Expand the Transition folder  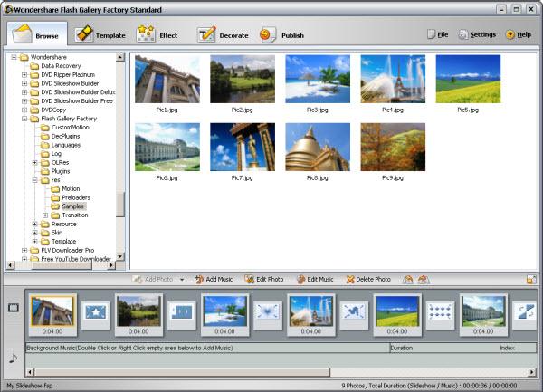click(45, 215)
